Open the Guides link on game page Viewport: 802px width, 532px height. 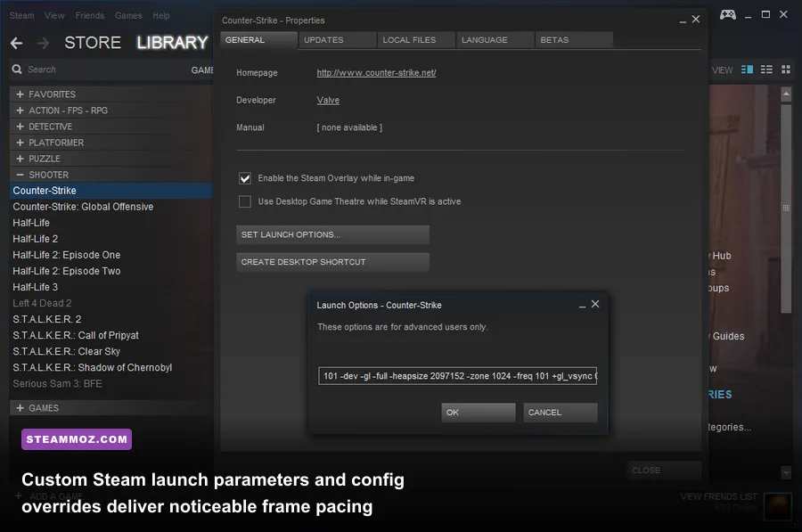[x=728, y=336]
